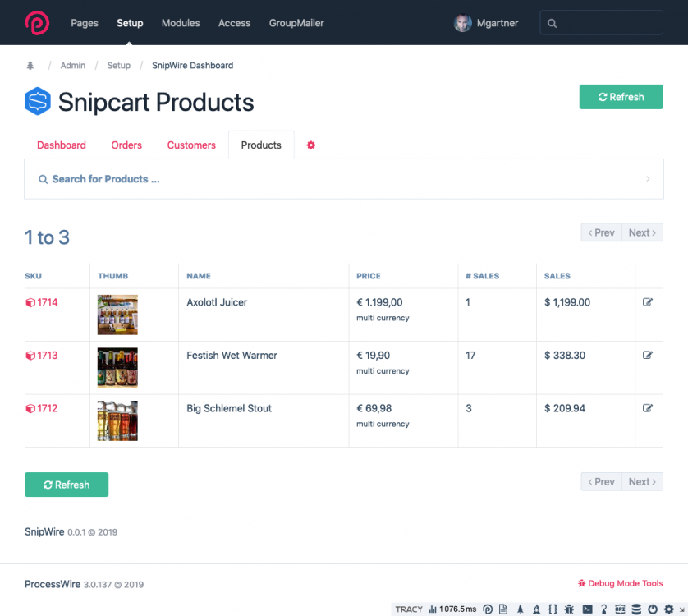The image size is (688, 616).
Task: Click the Festish Wet Warmer product name
Action: [232, 355]
